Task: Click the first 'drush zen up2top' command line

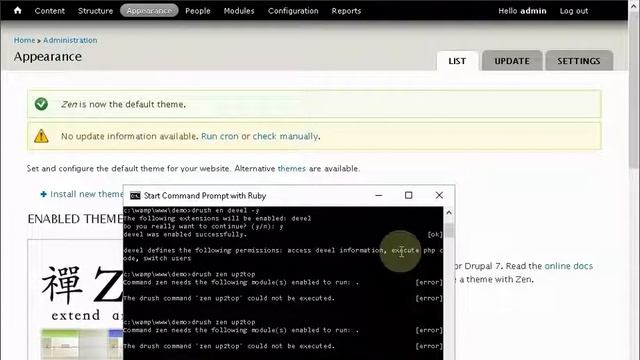Action: pos(189,274)
